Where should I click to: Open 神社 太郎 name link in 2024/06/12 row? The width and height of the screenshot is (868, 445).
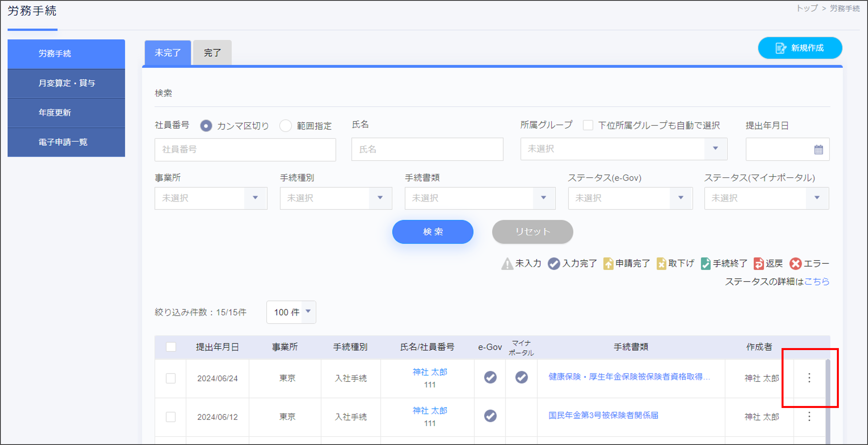[x=430, y=411]
